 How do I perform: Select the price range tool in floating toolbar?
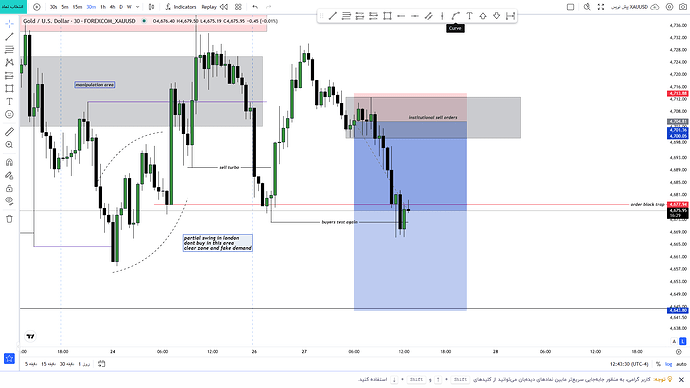pos(510,16)
